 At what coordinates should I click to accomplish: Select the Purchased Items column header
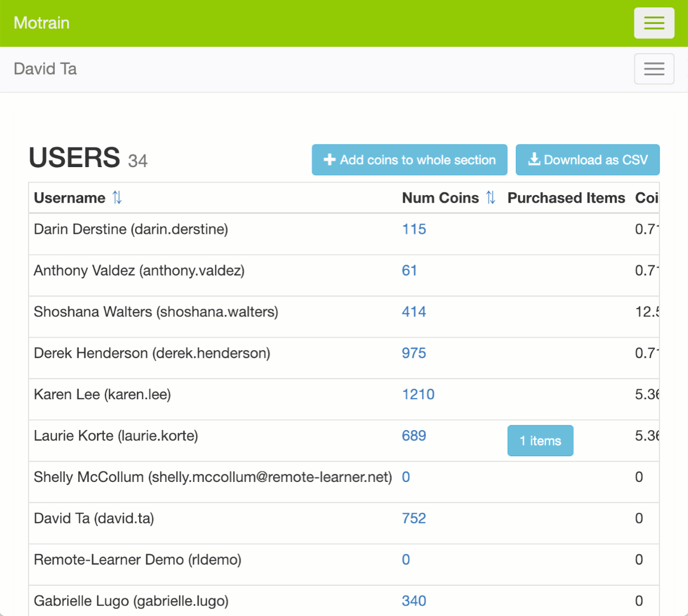566,198
